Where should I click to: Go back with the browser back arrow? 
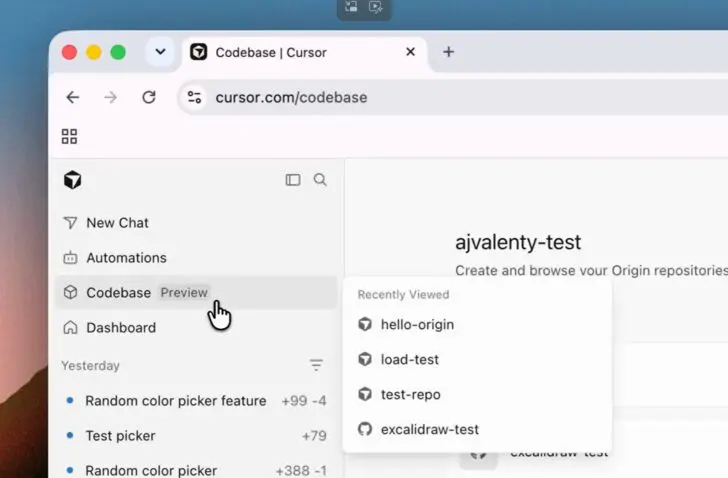pos(73,97)
